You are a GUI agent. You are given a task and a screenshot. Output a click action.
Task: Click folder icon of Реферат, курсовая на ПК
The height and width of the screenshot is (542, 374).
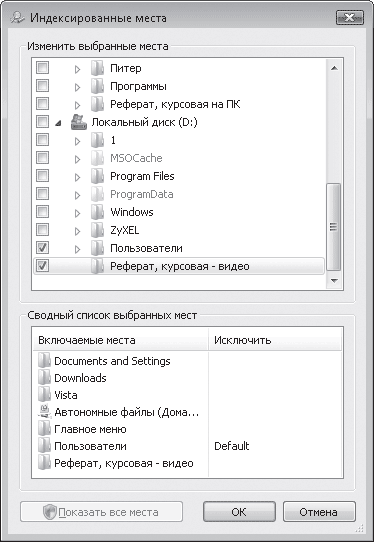pos(97,104)
